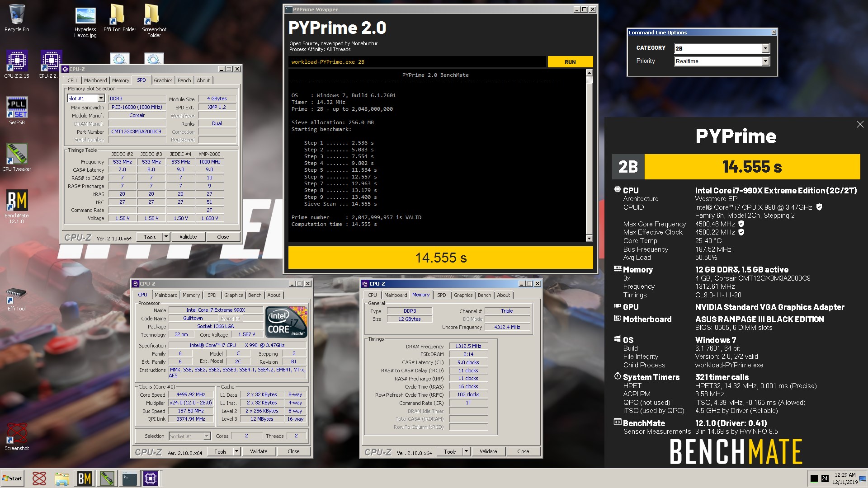Click the Intel Core i7 inside logo
868x488 pixels.
tap(287, 322)
